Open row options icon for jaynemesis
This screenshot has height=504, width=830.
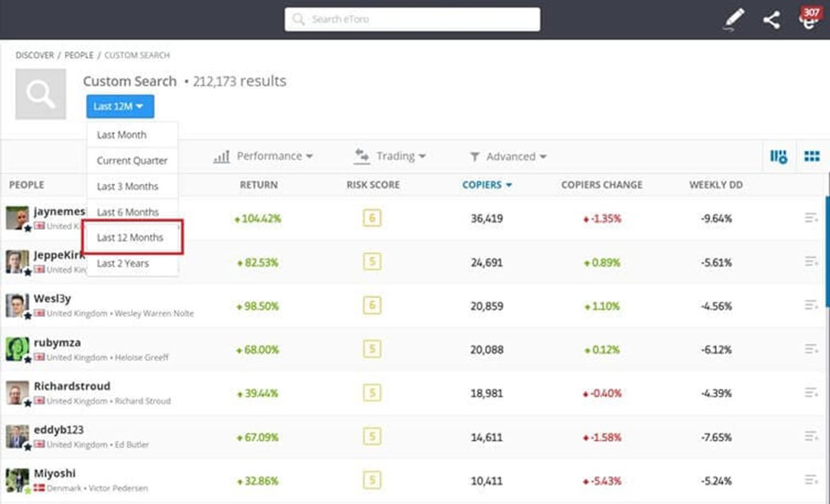point(811,218)
